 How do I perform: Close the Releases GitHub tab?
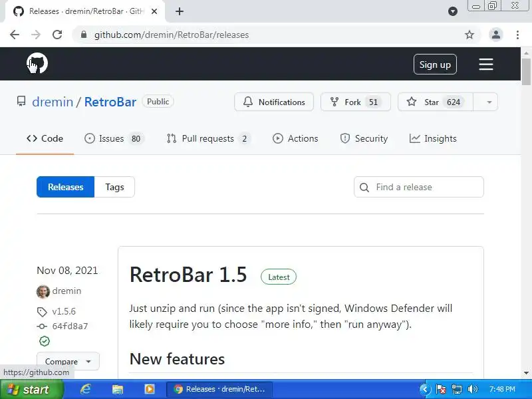point(154,11)
